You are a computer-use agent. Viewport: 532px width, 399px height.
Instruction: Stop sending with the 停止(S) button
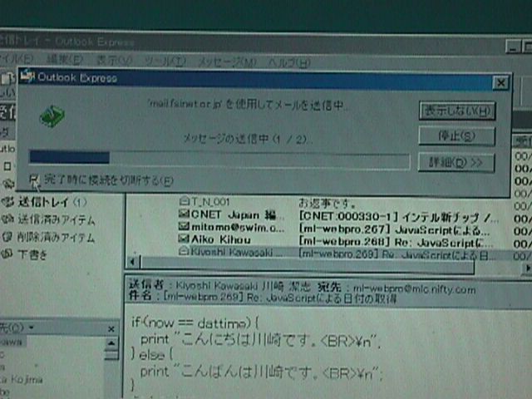(x=456, y=136)
